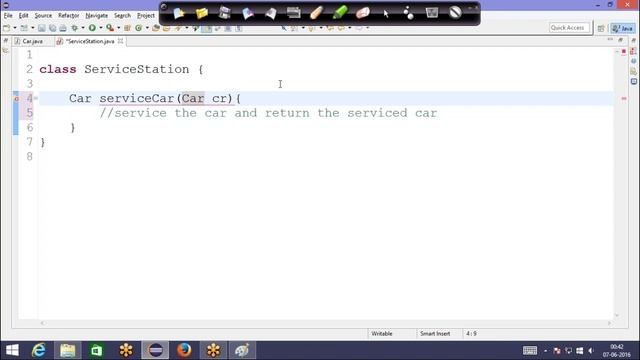Minimize the editor area view
The height and width of the screenshot is (360, 640).
tap(610, 40)
